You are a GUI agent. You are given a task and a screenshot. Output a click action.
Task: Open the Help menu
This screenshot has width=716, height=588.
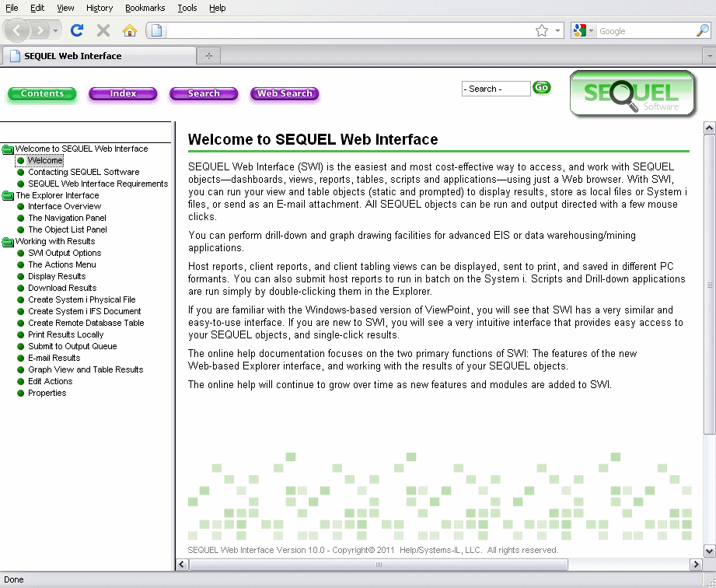click(218, 8)
